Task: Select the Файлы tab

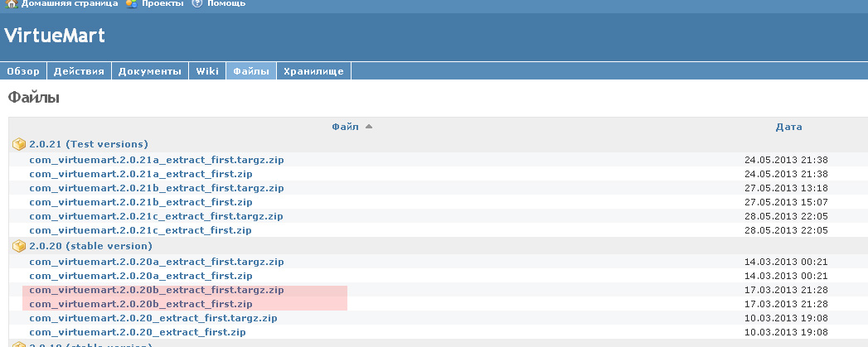Action: pyautogui.click(x=251, y=72)
